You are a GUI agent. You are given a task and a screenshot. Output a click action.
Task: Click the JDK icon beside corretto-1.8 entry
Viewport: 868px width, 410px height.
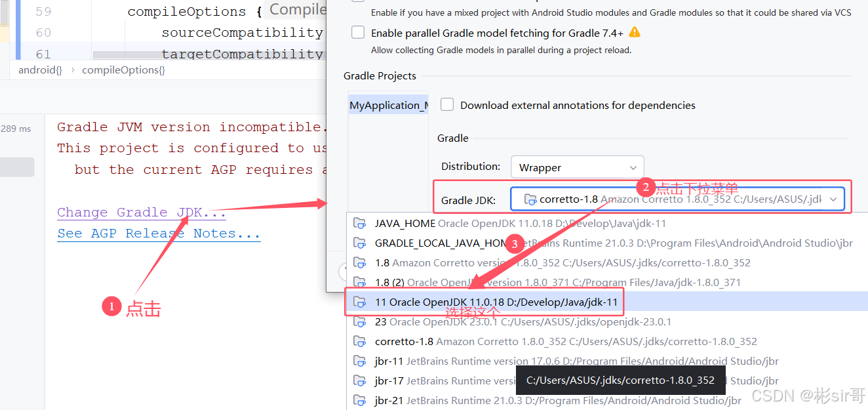click(359, 341)
